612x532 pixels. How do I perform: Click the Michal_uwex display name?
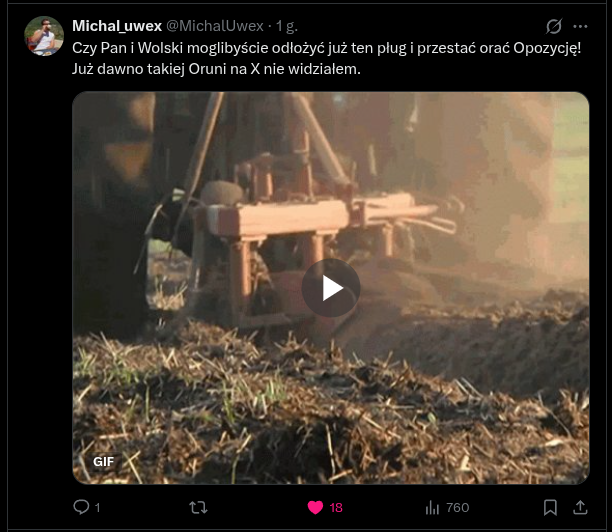pos(117,25)
